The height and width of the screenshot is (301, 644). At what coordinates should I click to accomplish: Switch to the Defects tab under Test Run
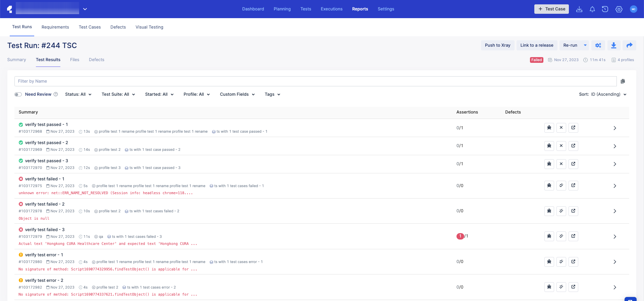96,60
